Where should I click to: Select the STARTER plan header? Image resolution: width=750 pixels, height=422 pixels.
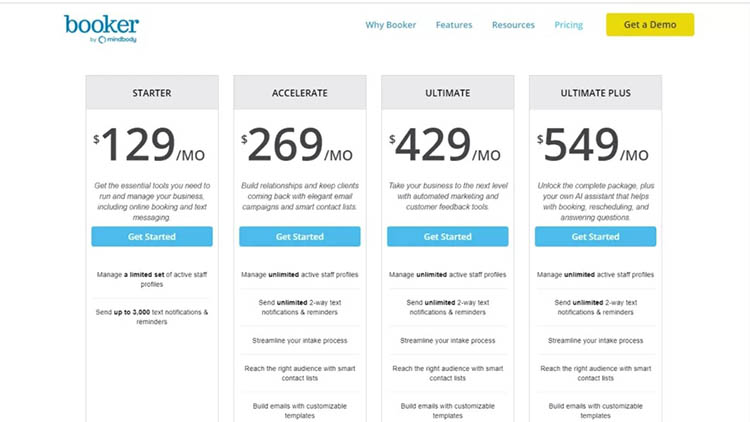pyautogui.click(x=152, y=93)
